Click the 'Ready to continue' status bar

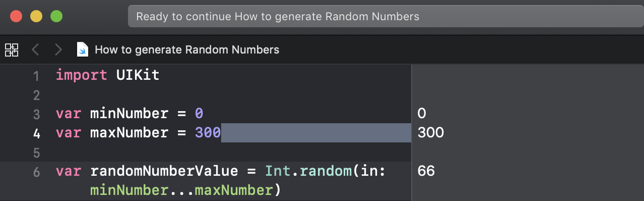click(x=385, y=17)
